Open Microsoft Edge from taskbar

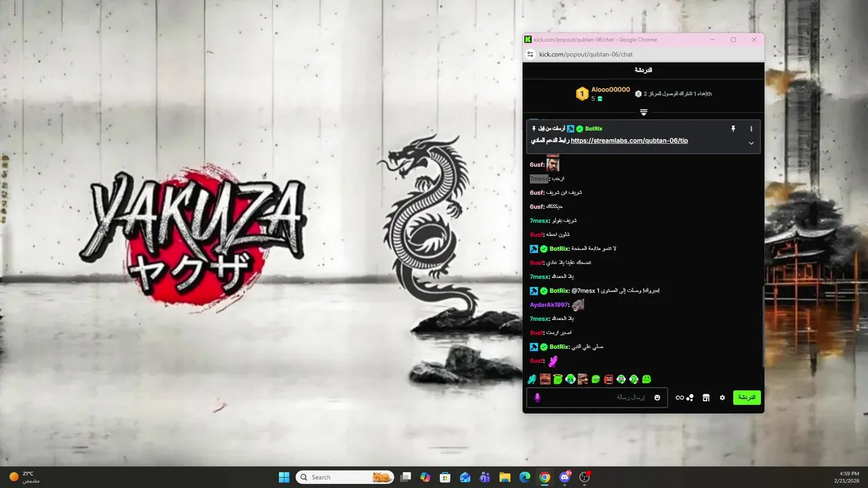click(525, 477)
